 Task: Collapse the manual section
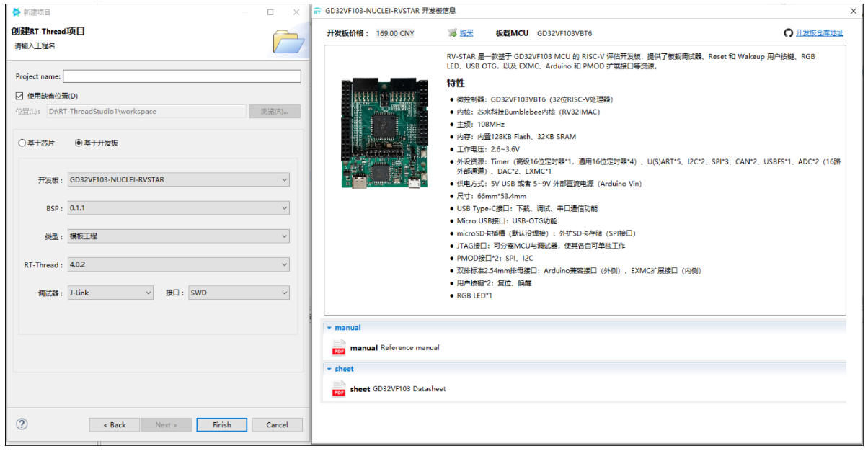[329, 328]
